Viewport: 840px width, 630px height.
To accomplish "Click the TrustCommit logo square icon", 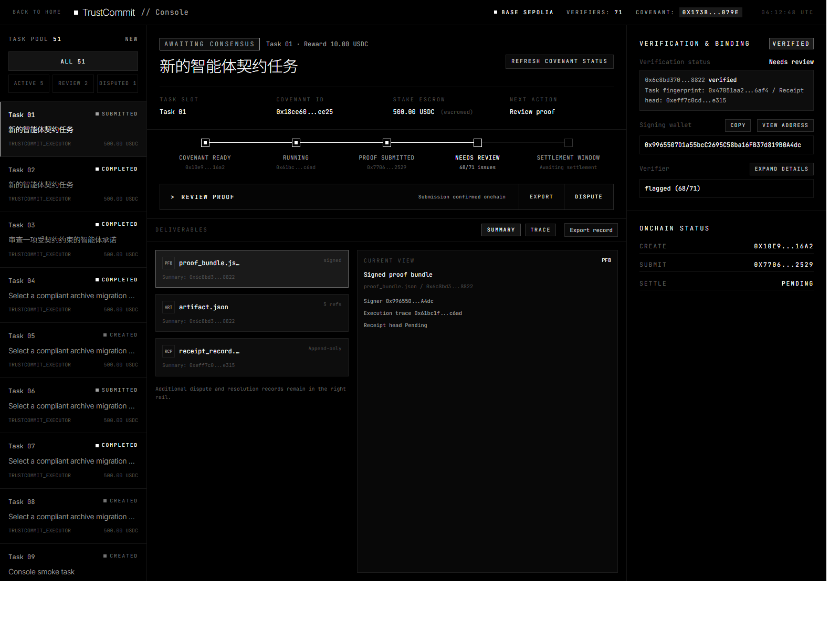I will pyautogui.click(x=76, y=13).
